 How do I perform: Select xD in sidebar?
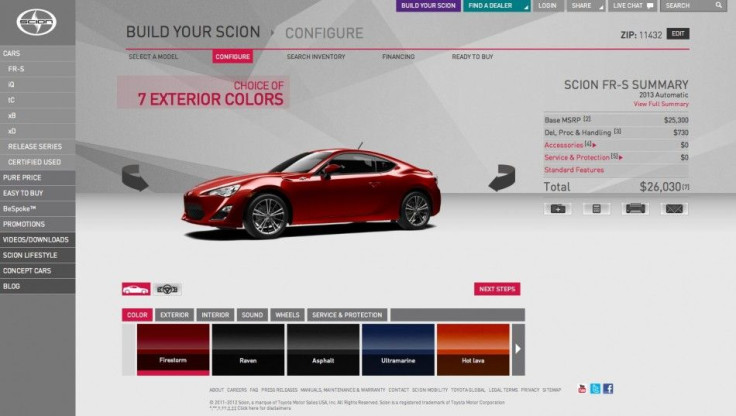(x=38, y=131)
